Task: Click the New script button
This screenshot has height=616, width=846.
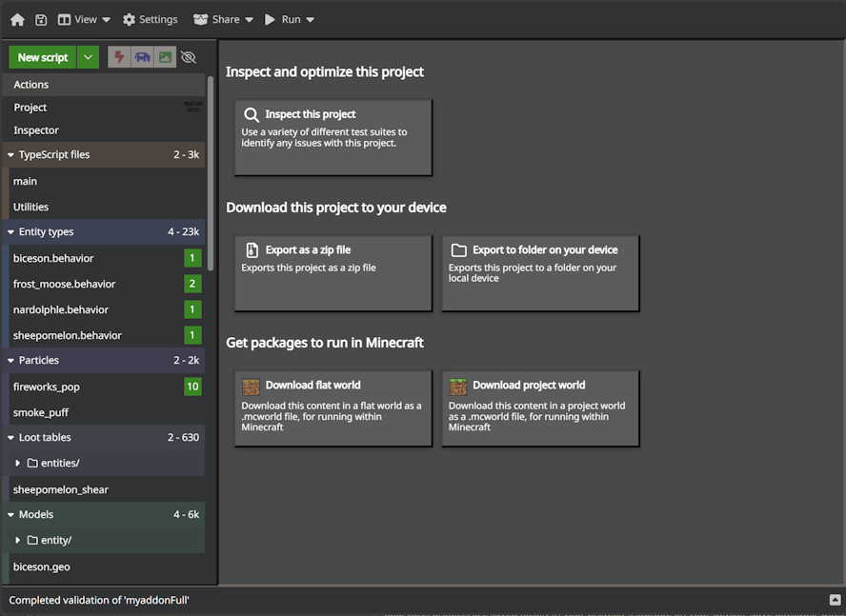Action: 41,57
